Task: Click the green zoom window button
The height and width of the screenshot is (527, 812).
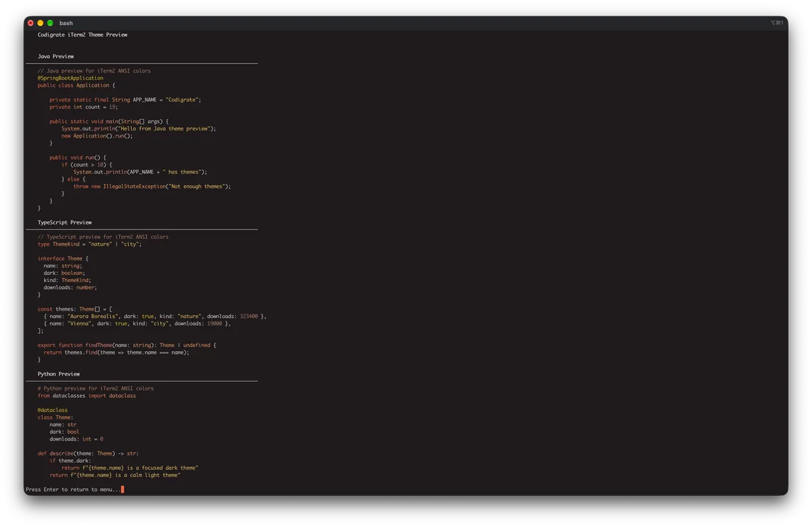Action: (50, 23)
